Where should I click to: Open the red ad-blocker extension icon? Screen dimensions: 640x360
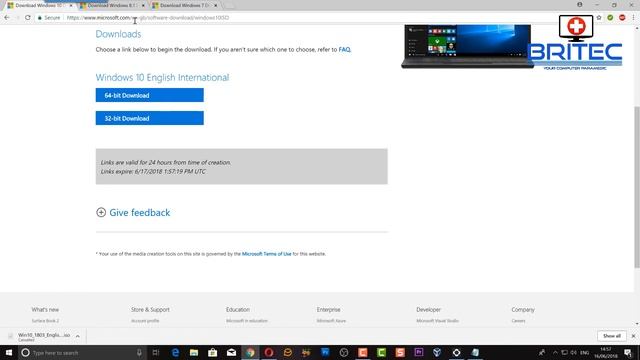pyautogui.click(x=622, y=18)
